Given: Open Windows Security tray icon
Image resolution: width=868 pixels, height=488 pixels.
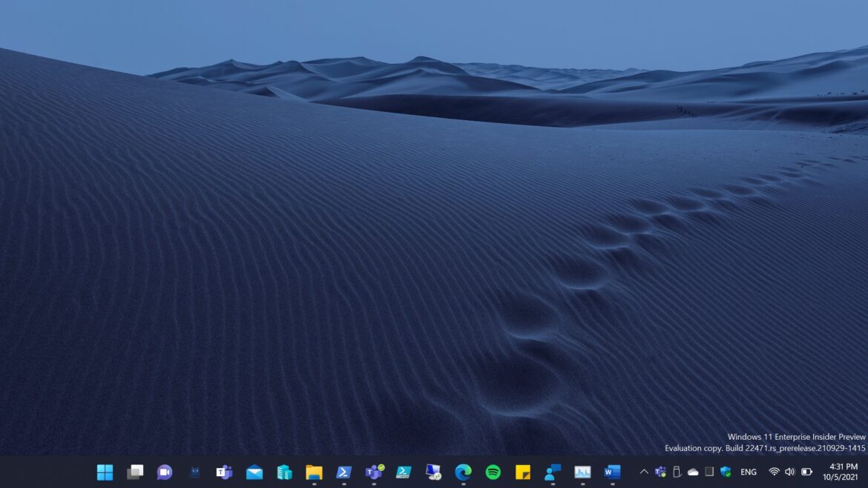Looking at the screenshot, I should point(726,472).
